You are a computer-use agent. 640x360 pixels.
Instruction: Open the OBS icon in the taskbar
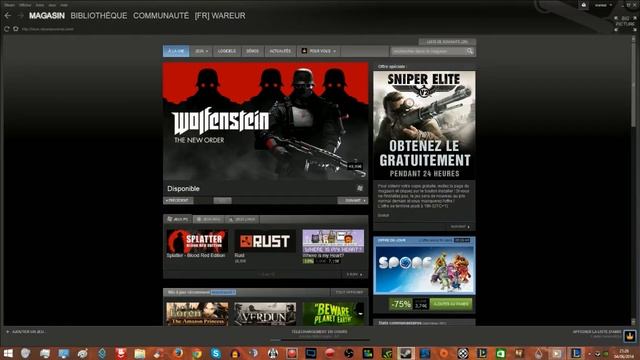click(349, 353)
